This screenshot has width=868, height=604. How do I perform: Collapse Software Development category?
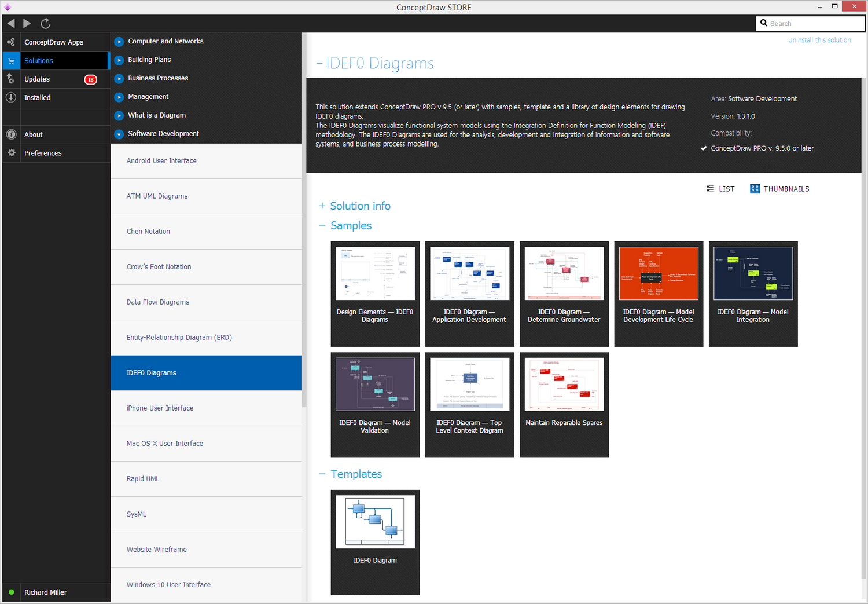point(119,134)
